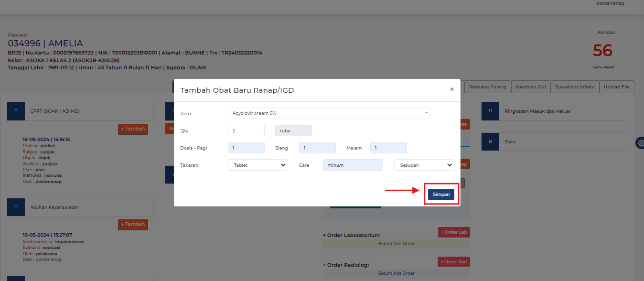Switch to the Rencana Pulang tab
The height and width of the screenshot is (281, 644).
pyautogui.click(x=487, y=86)
